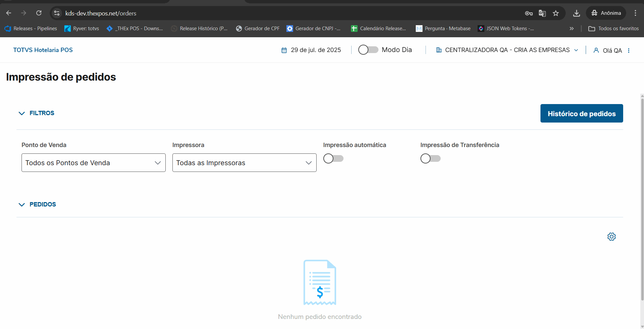Viewport: 644px width, 329px height.
Task: Open the Gerador de CNPJ bookmark
Action: 314,29
